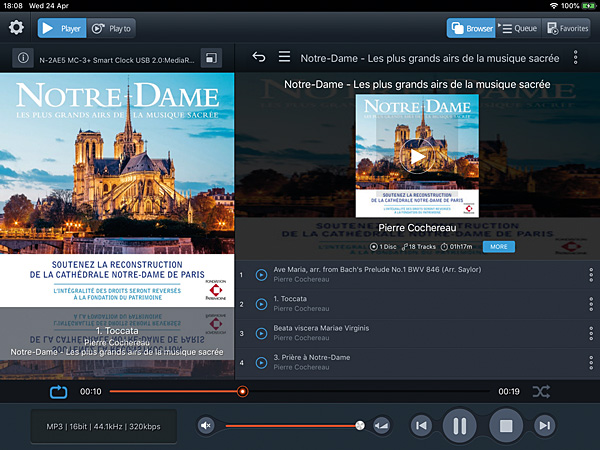
Task: Mute the audio with speaker icon
Action: 206,426
